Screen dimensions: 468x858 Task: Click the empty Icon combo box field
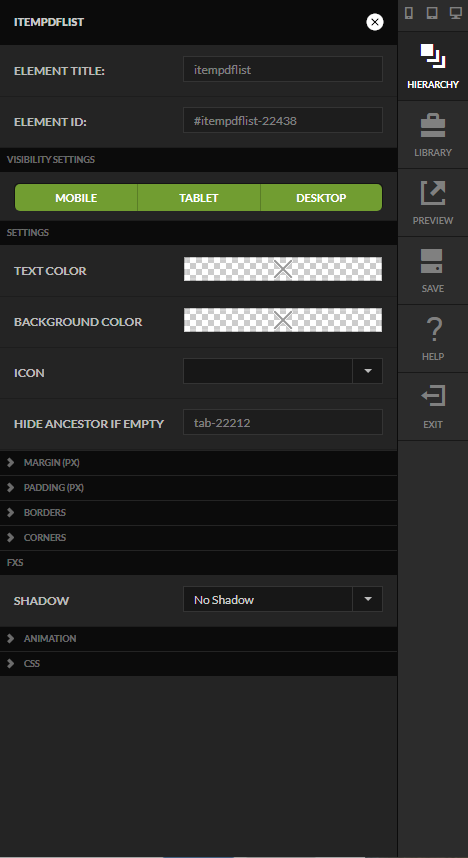click(268, 371)
